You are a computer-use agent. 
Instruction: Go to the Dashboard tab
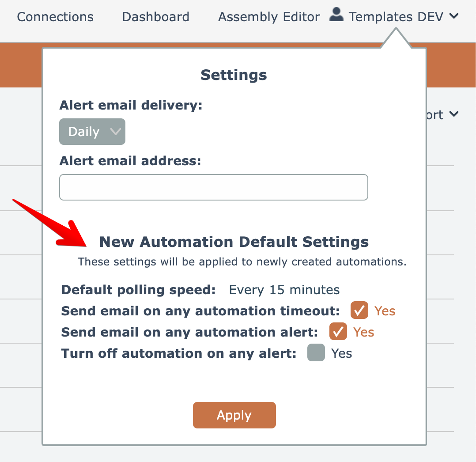pyautogui.click(x=155, y=17)
